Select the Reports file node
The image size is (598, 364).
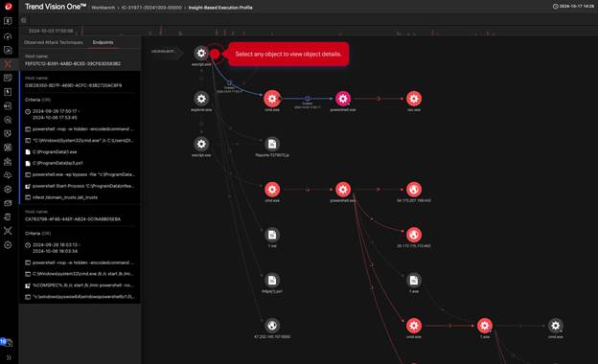pyautogui.click(x=272, y=144)
